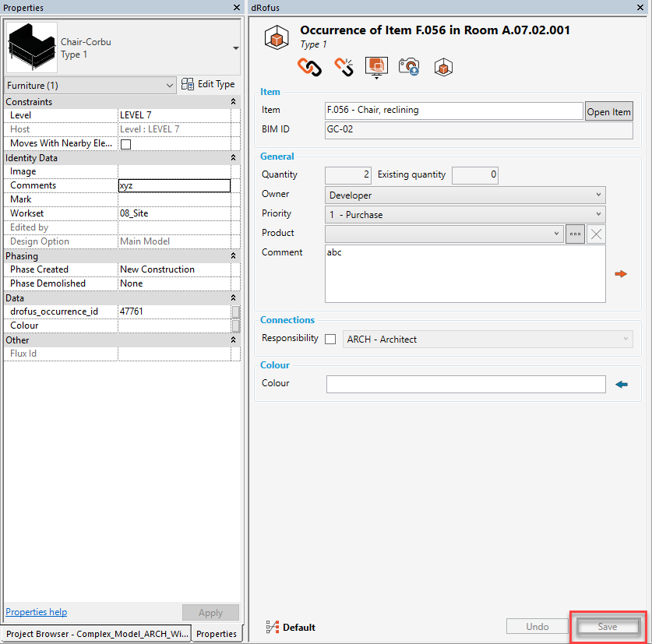Collapse the Identity Data section
Screen dimensions: 652x644
pos(233,158)
